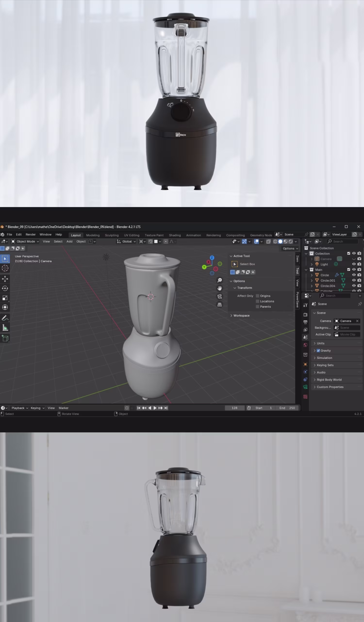Click the pan hand icon in viewport

[220, 288]
